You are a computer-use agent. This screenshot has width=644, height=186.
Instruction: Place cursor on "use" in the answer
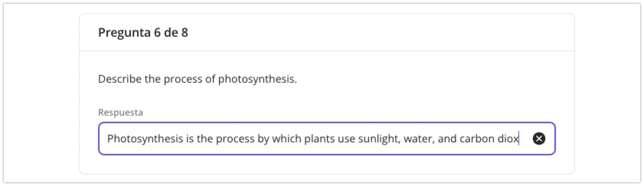tap(346, 139)
